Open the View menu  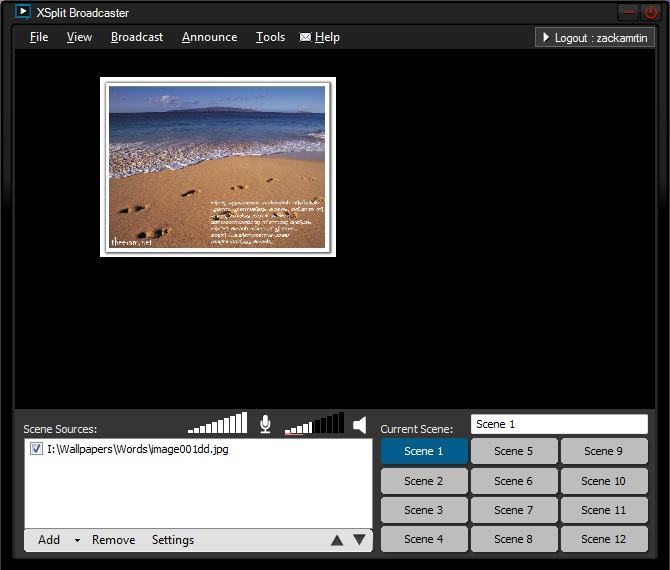click(79, 37)
